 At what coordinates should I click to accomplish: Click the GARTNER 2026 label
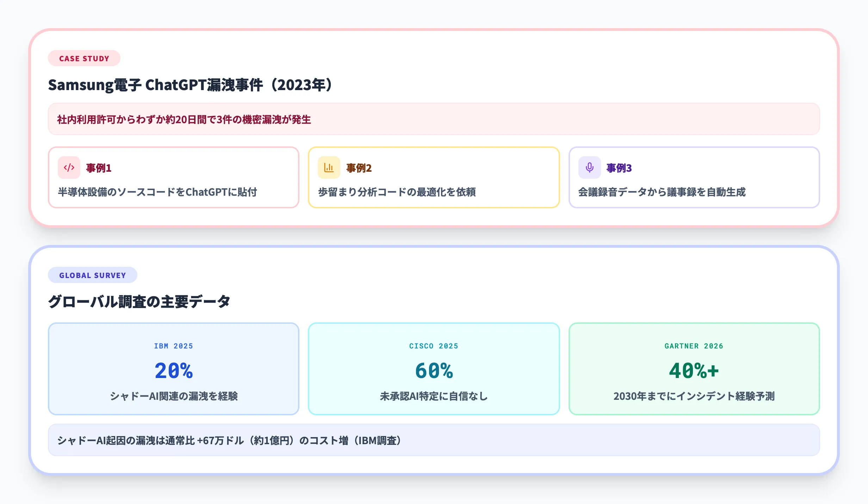(x=694, y=346)
